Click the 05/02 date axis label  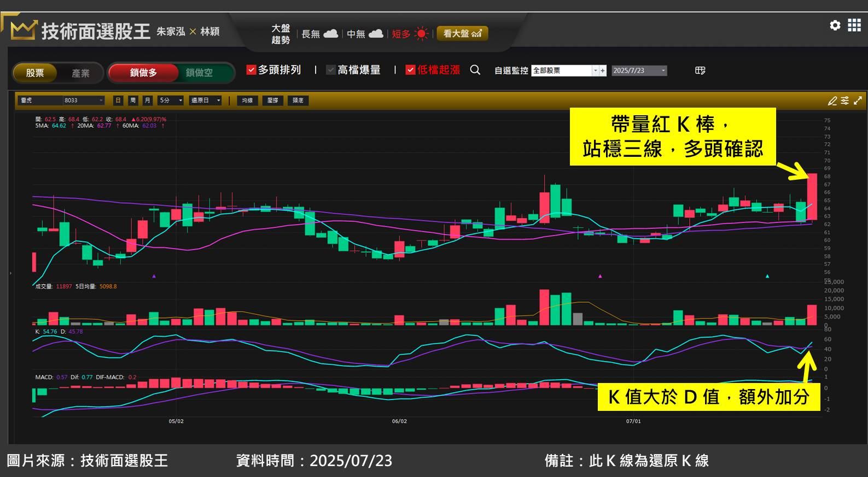(176, 421)
